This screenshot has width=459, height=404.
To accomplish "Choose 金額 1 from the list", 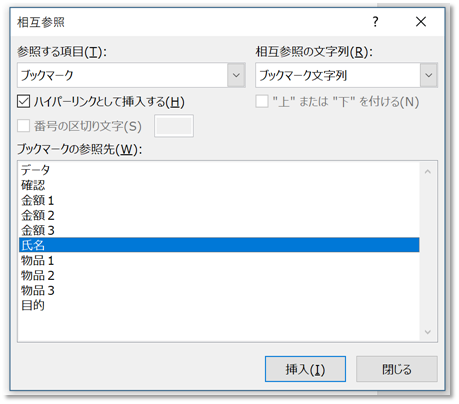I will pyautogui.click(x=219, y=200).
